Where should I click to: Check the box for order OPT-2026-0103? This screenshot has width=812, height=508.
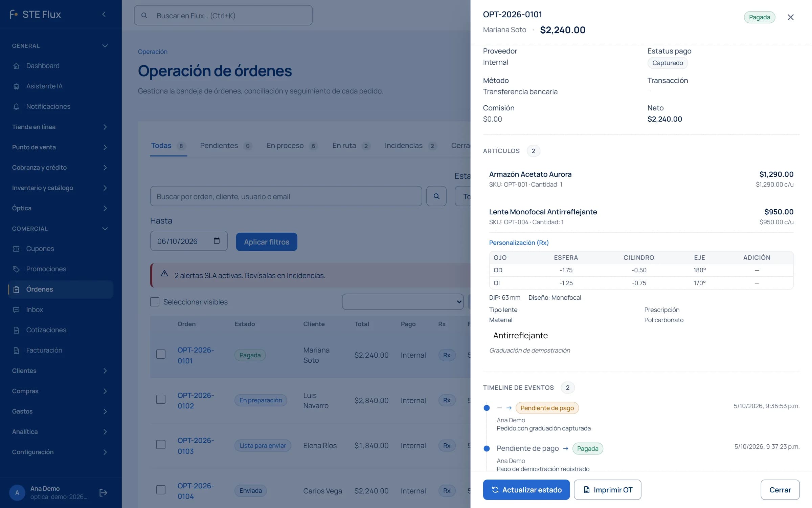tap(161, 445)
